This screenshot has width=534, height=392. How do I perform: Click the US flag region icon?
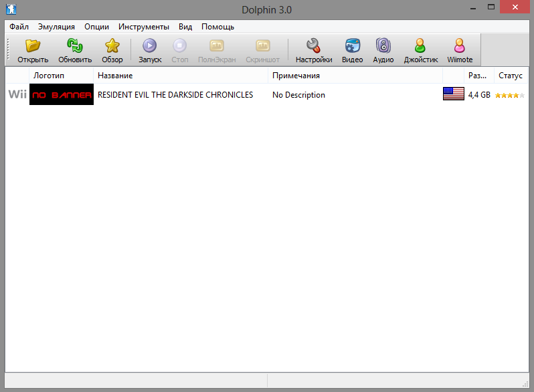coord(453,94)
